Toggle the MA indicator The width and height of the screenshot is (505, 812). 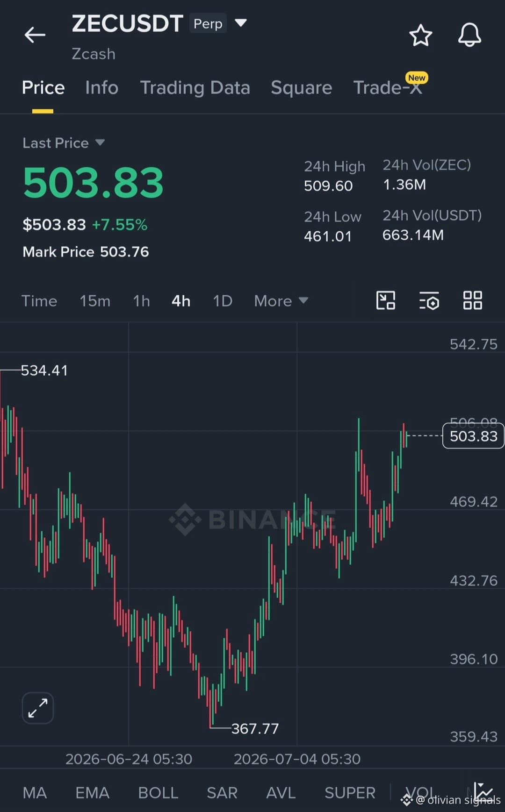(35, 793)
